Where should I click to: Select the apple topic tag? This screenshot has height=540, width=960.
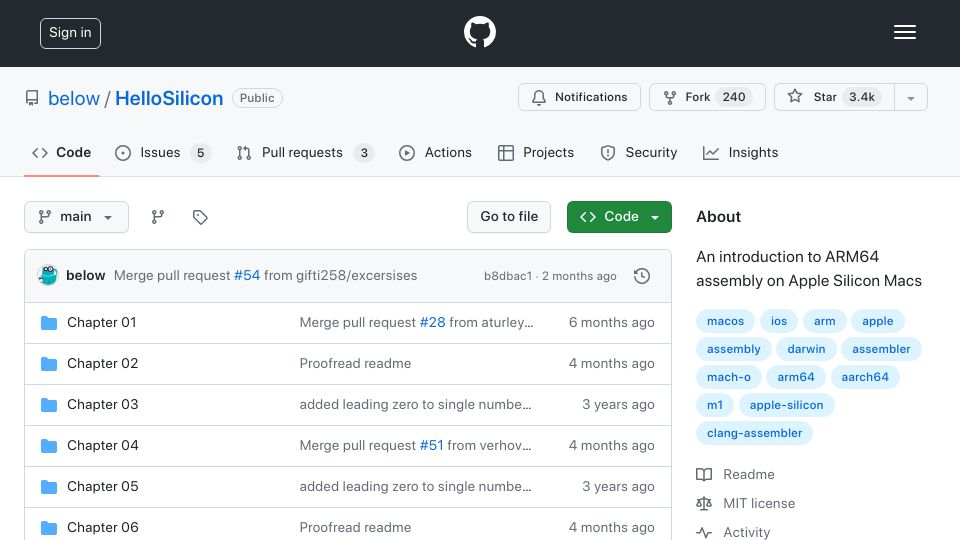[877, 321]
